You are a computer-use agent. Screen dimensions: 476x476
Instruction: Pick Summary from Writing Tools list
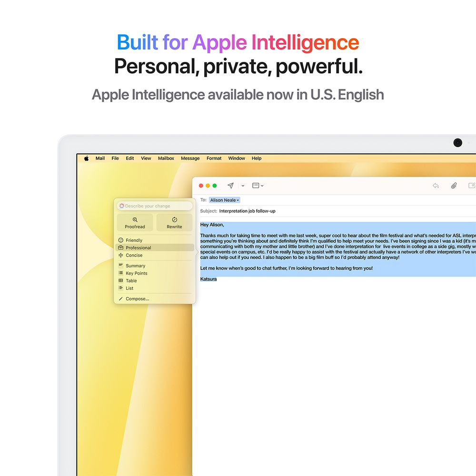(x=135, y=266)
